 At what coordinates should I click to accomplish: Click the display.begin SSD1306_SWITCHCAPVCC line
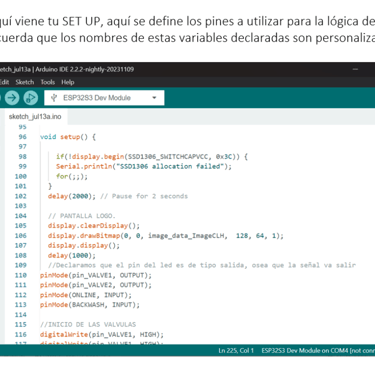pyautogui.click(x=152, y=156)
